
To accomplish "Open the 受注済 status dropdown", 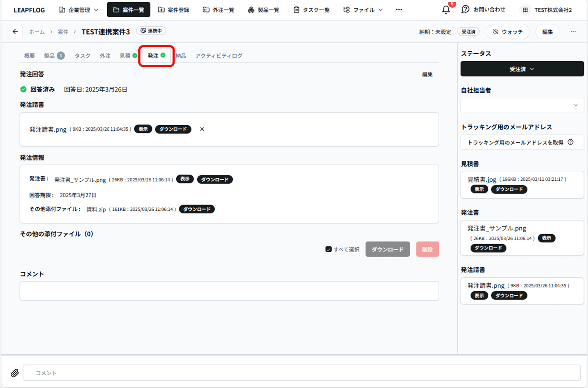I will [x=522, y=69].
